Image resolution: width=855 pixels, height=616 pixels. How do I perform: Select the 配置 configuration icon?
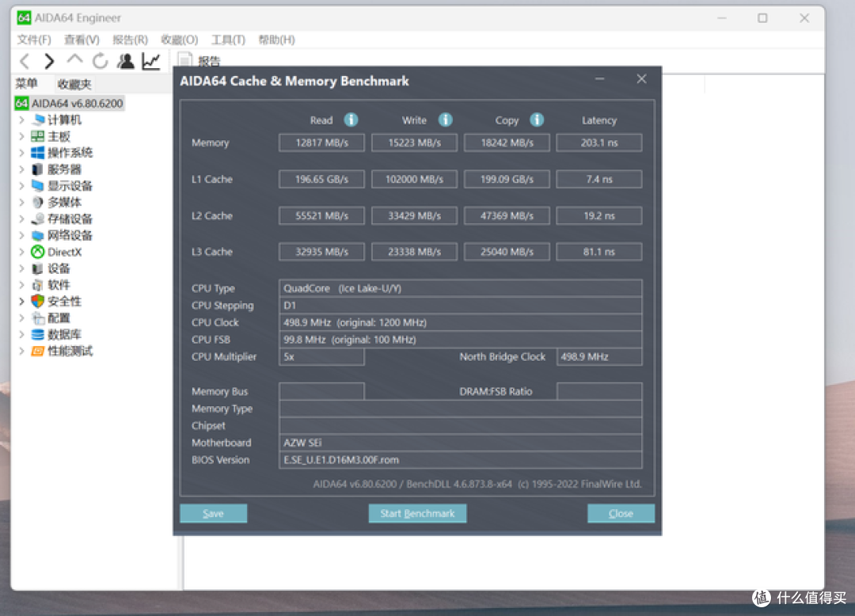coord(38,318)
